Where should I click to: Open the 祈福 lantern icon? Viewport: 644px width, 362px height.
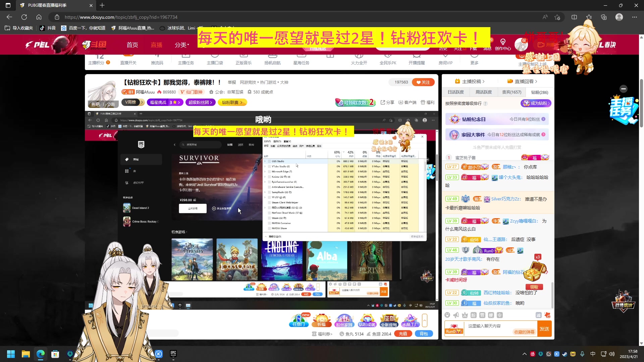322,320
